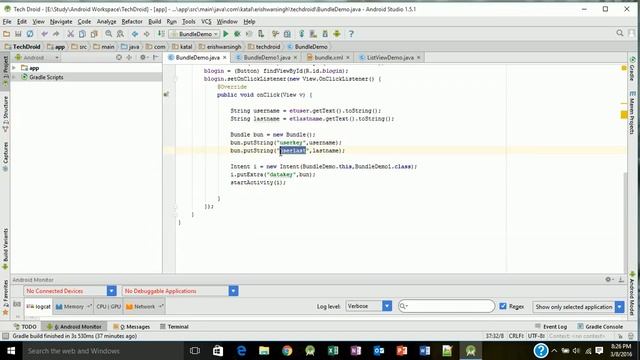This screenshot has height=360, width=640.
Task: Open the Messages tool window
Action: 131,327
